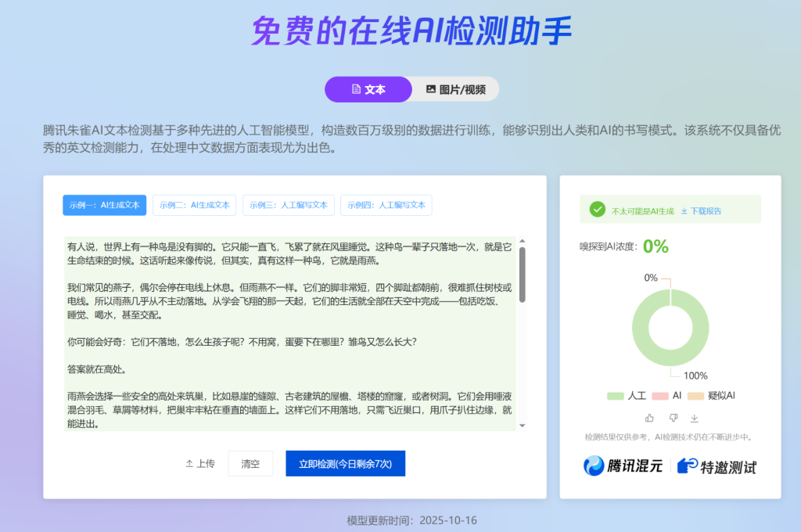This screenshot has width=801, height=532.
Task: Click the 清空 clear button
Action: pos(250,463)
